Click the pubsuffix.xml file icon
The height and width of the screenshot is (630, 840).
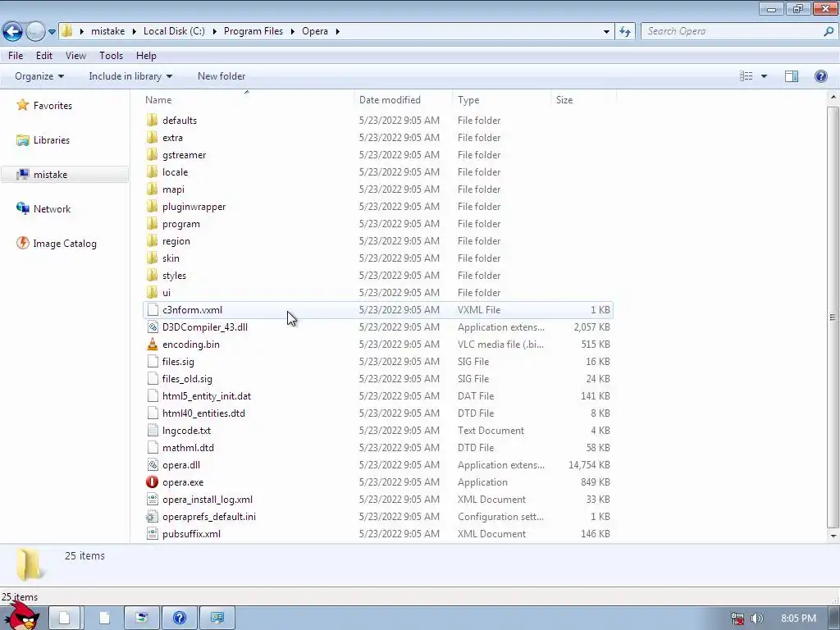pos(152,533)
